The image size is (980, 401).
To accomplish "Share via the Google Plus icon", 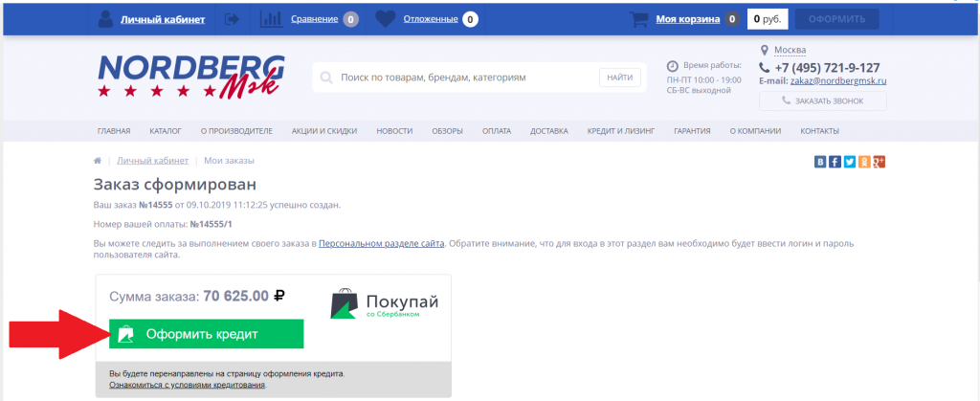I will pos(880,162).
